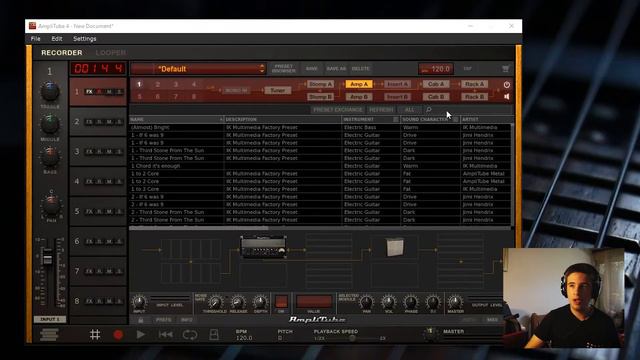Screen dimensions: 640x360
Task: Click the speaker icon in the signal chain
Action: tap(507, 97)
